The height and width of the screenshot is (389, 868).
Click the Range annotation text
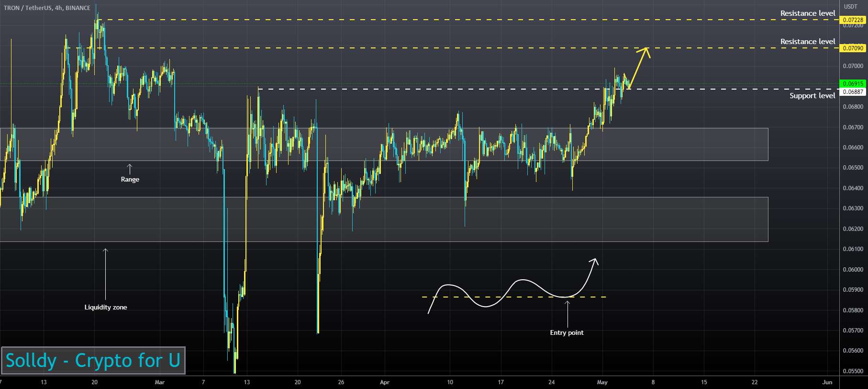pyautogui.click(x=130, y=179)
